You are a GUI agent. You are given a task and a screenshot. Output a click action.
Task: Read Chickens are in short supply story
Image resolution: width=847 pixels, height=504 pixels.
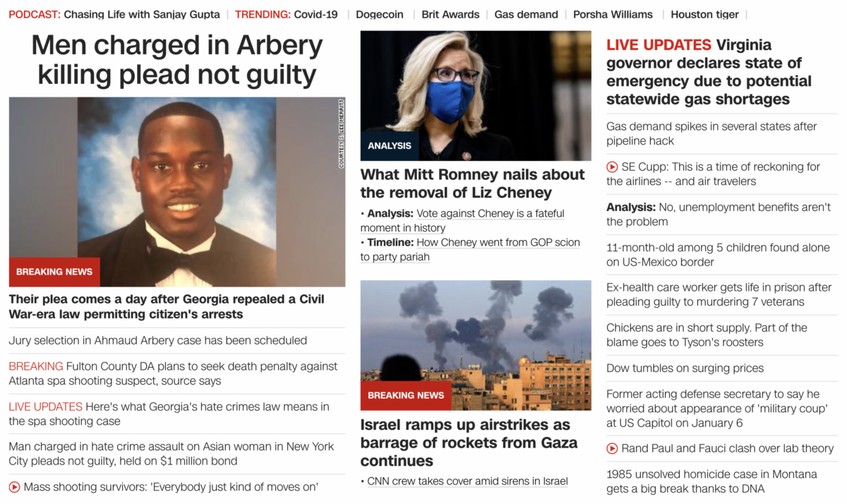(707, 335)
